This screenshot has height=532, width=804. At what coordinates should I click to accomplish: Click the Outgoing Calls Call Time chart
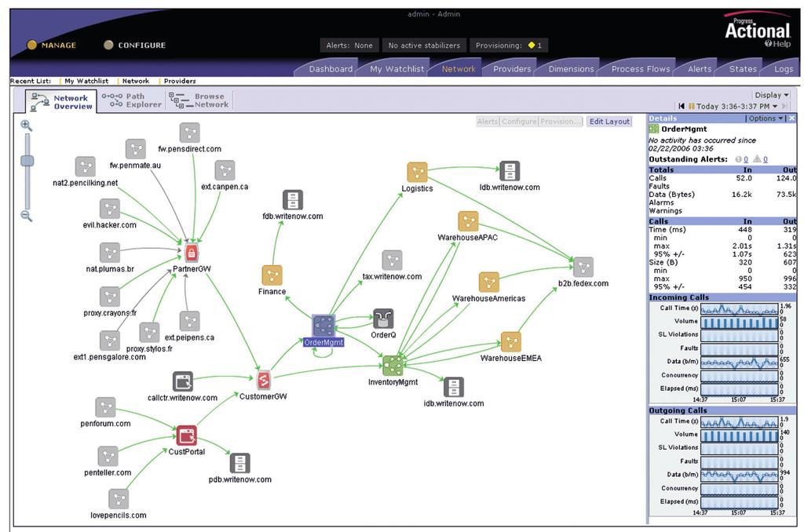tap(739, 422)
